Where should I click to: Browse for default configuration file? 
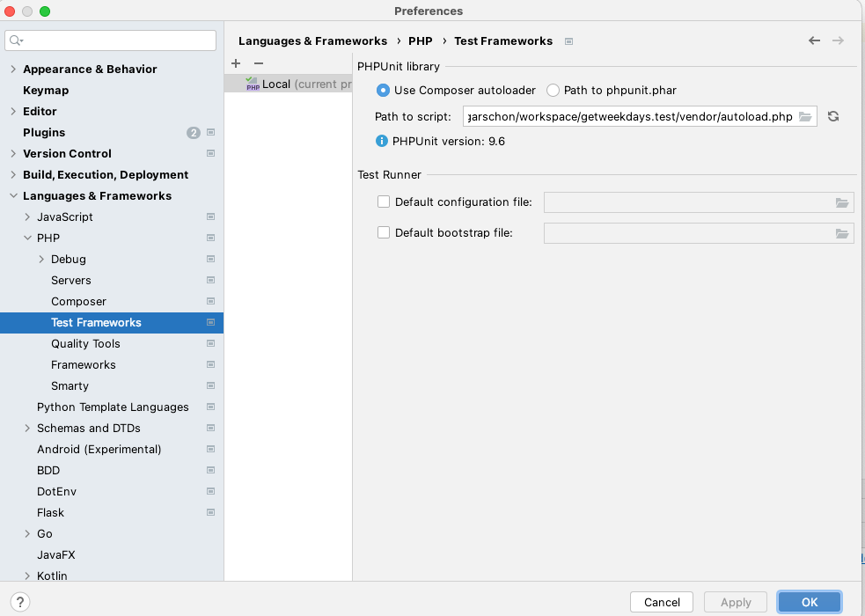pyautogui.click(x=842, y=202)
